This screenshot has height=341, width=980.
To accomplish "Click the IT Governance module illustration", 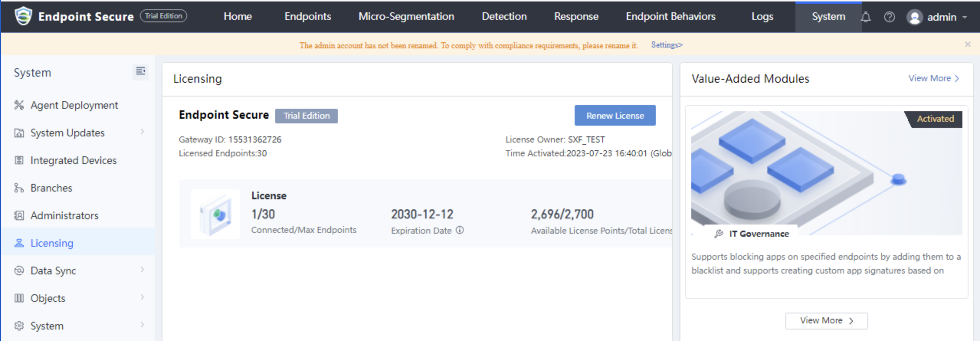I will 826,173.
